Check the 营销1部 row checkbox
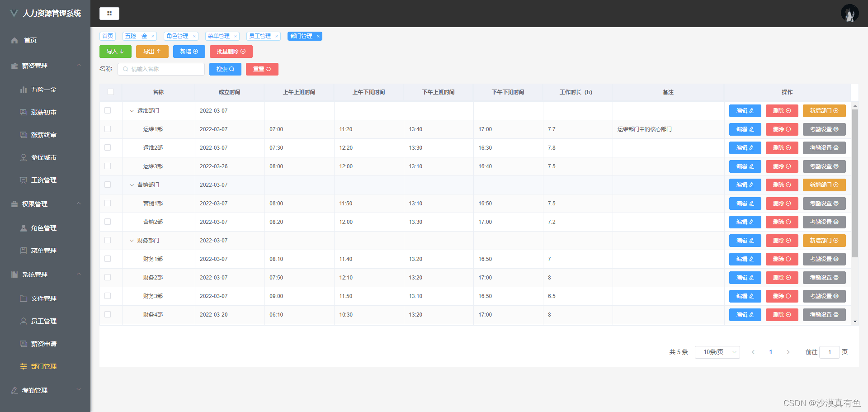Viewport: 868px width, 412px height. (x=108, y=203)
